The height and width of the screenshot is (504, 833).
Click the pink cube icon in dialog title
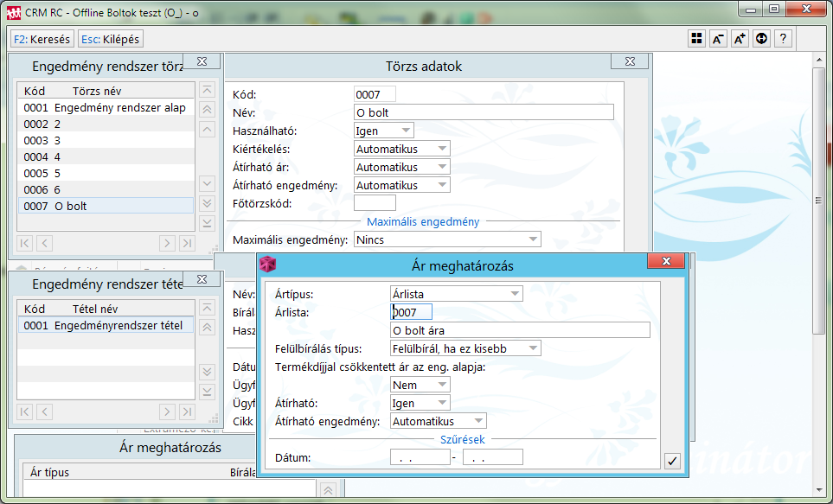tap(268, 264)
